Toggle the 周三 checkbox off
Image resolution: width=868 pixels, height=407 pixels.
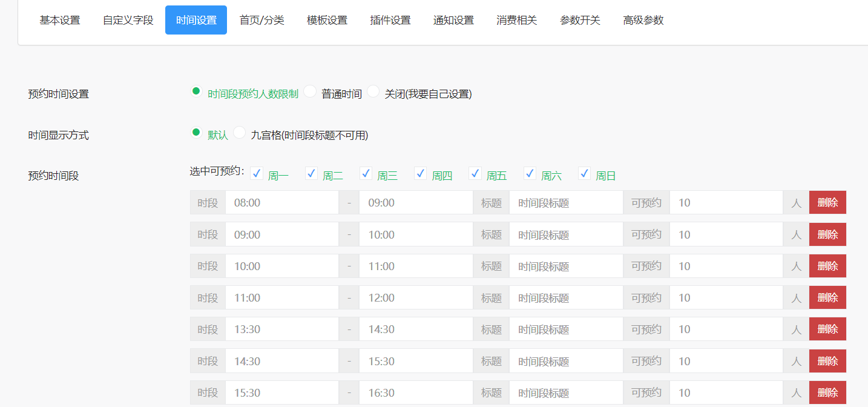pos(366,173)
